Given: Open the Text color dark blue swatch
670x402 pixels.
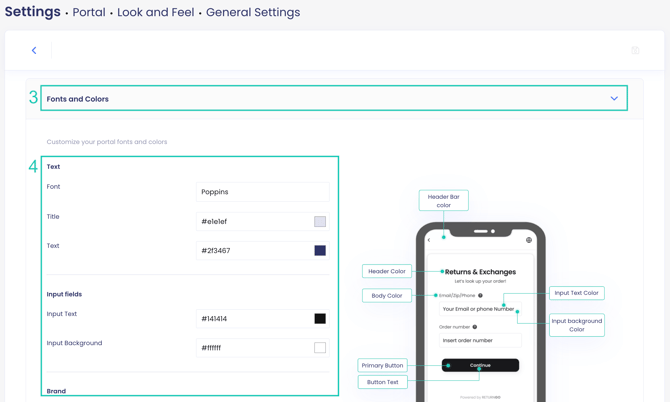Looking at the screenshot, I should coord(320,251).
